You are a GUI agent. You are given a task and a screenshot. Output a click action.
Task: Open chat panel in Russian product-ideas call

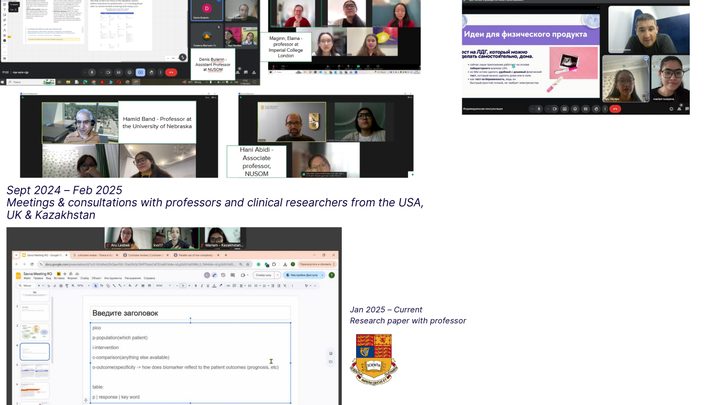pos(687,109)
